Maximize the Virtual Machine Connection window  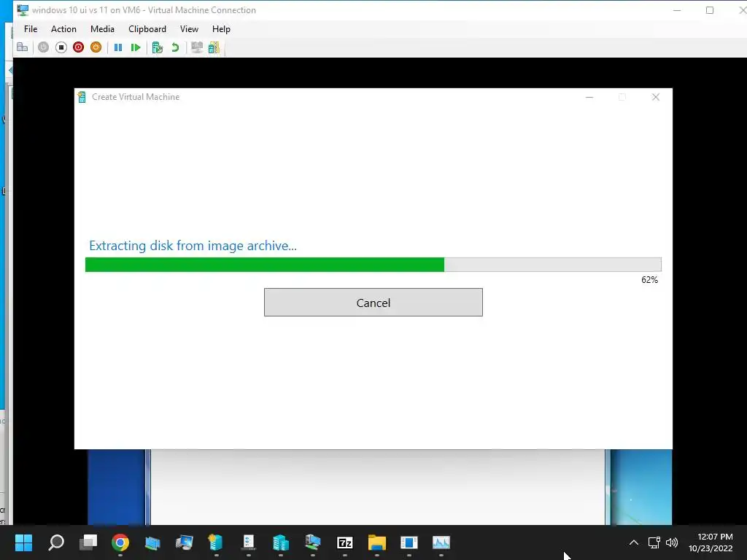pyautogui.click(x=710, y=10)
